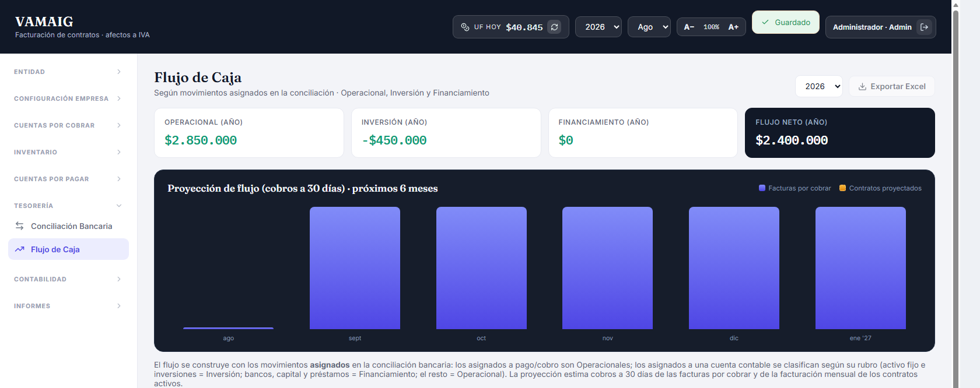Click the Flujo de Caja trend icon
This screenshot has width=980, height=388.
20,249
